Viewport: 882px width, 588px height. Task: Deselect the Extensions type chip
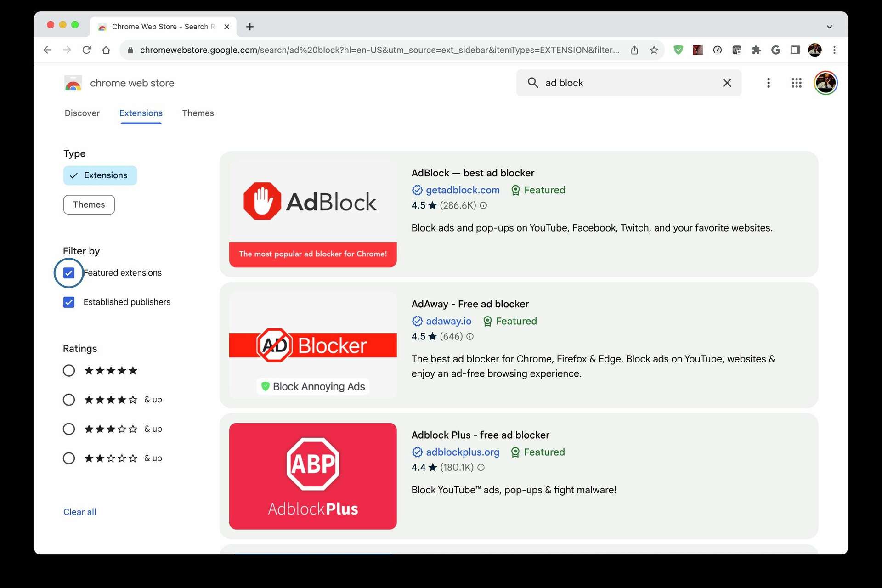pyautogui.click(x=100, y=175)
